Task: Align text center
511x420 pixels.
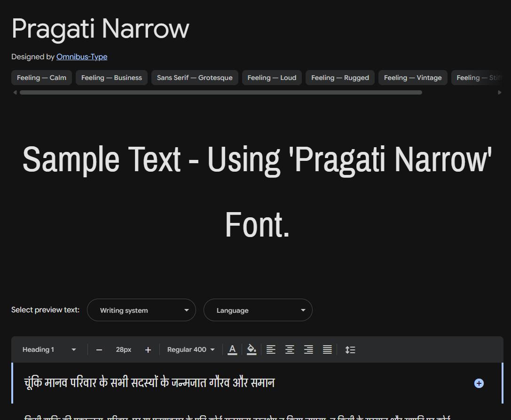Action: (x=290, y=349)
